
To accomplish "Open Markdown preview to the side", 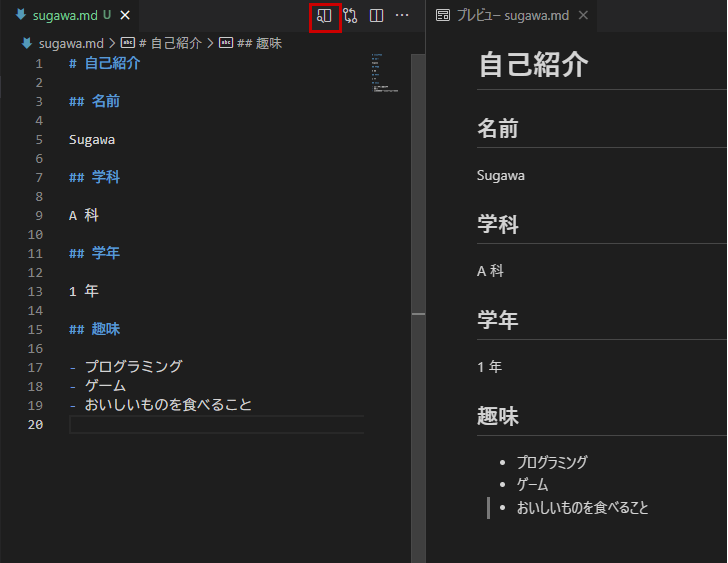I will 324,16.
